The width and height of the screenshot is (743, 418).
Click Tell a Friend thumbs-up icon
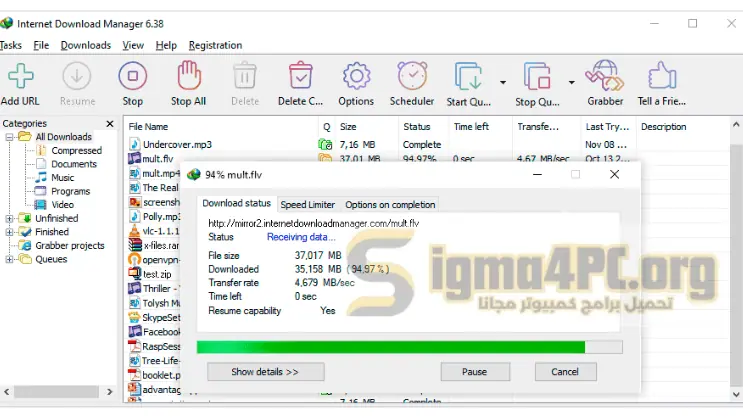tap(662, 75)
